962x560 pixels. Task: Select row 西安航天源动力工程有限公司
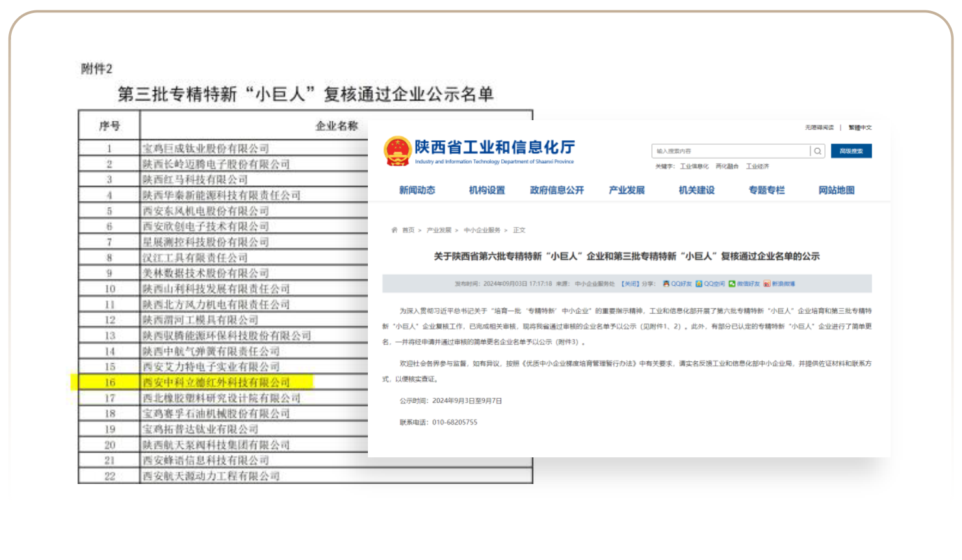(211, 476)
